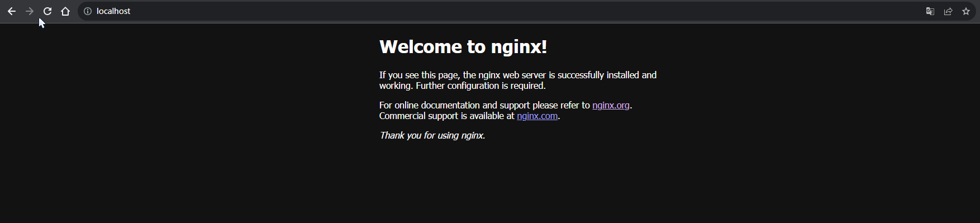Bookmark this page with the star
980x223 pixels.
click(x=966, y=11)
